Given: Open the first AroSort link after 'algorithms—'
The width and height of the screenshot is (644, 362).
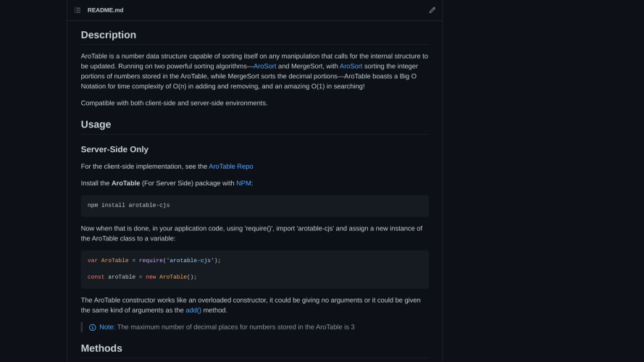Looking at the screenshot, I should [265, 66].
